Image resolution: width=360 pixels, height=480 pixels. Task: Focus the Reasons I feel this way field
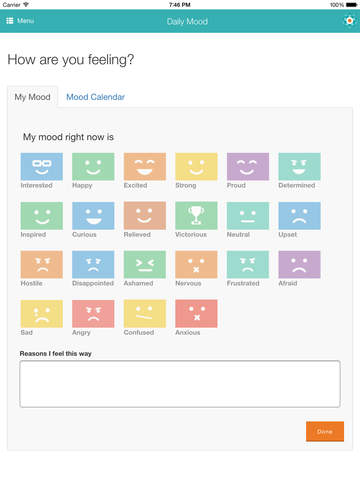point(180,384)
